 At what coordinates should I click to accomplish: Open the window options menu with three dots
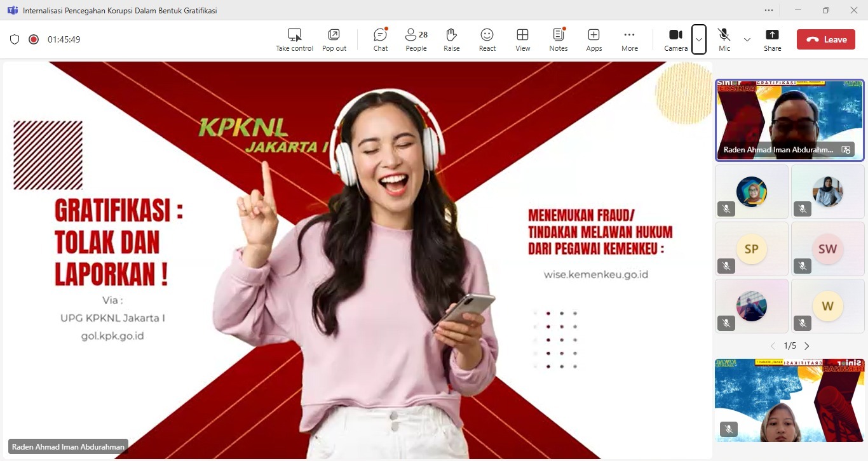pos(768,10)
